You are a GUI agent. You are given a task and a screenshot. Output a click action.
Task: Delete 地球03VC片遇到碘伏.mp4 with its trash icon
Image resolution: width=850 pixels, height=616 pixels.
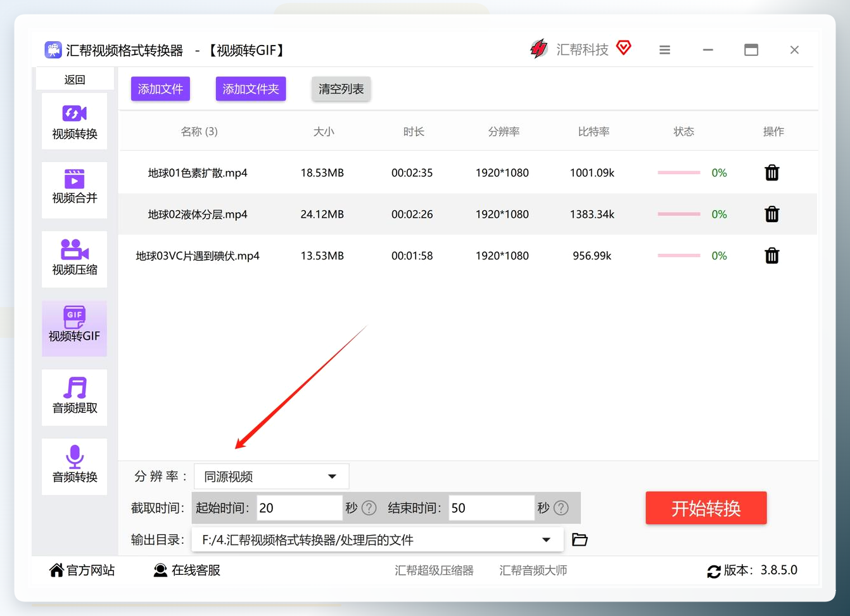coord(771,256)
